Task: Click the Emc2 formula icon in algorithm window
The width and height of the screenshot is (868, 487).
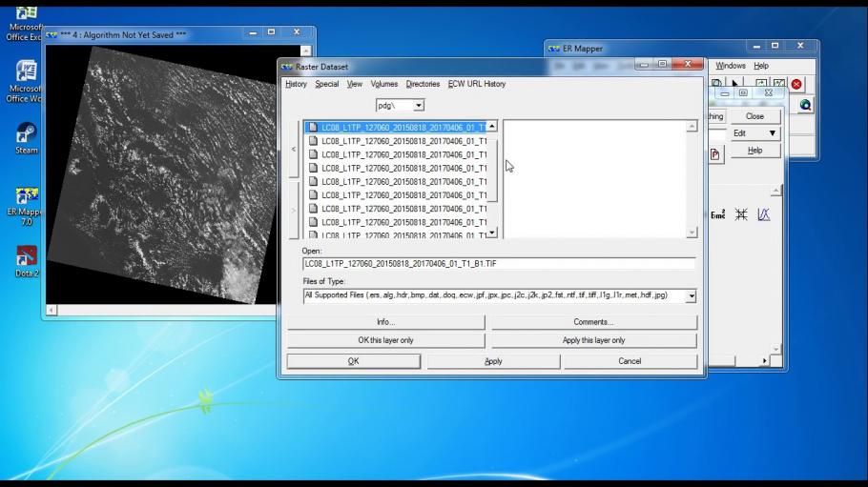Action: click(717, 214)
